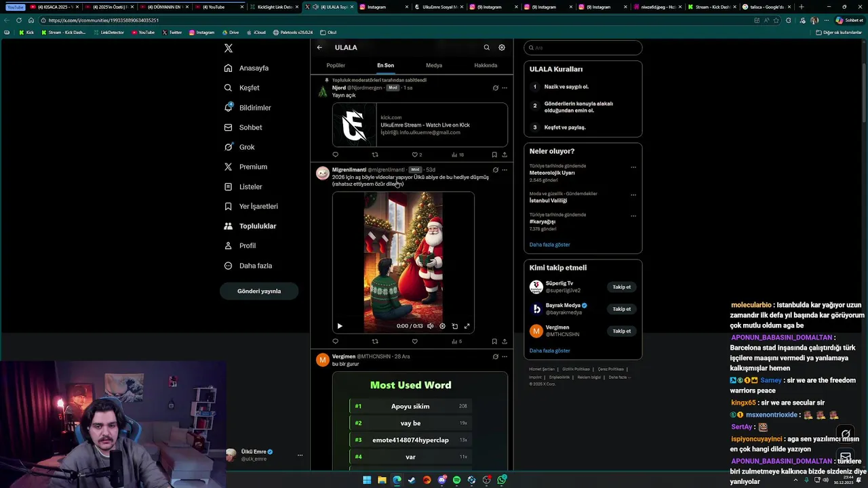The height and width of the screenshot is (488, 868).
Task: View analytics of Njord post
Action: (458, 155)
